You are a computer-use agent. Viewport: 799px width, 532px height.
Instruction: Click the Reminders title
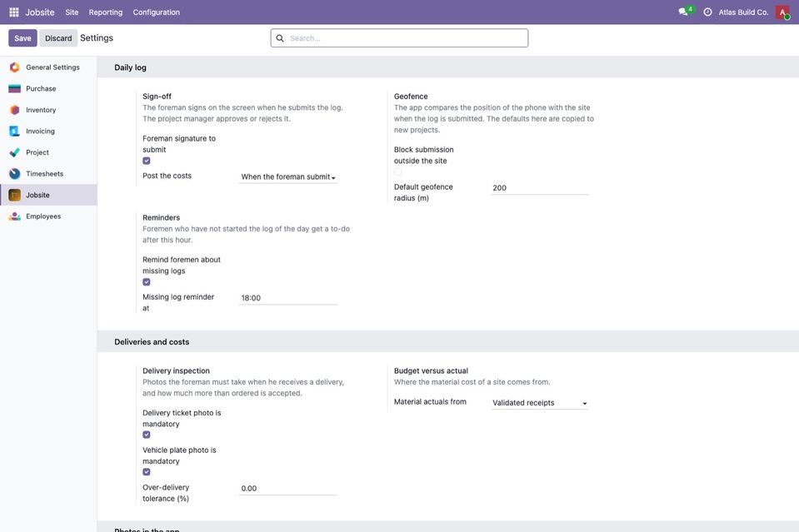(x=161, y=217)
